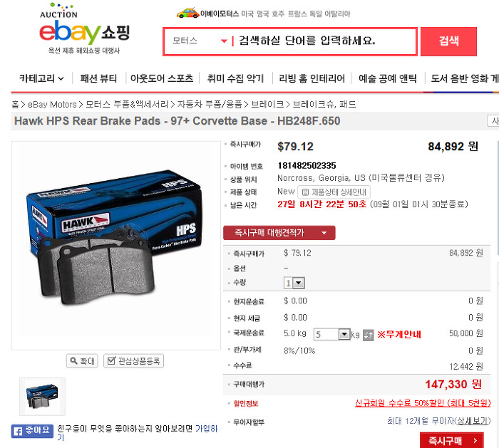499x448 pixels.
Task: Click the weight recalculate refresh icon
Action: pos(369,335)
